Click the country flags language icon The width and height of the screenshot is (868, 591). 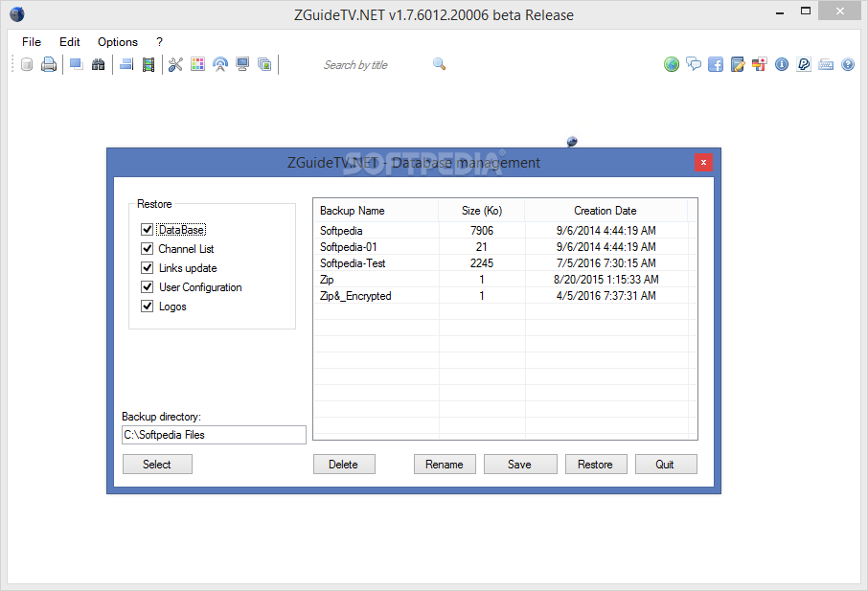[x=759, y=65]
